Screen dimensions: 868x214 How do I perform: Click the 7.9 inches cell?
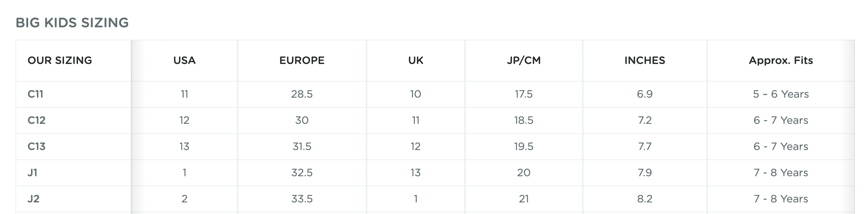pos(645,172)
